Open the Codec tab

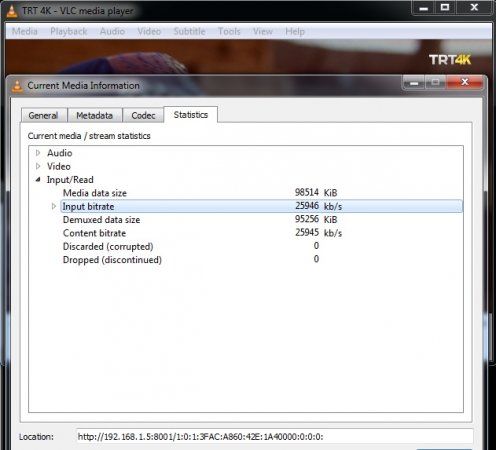pos(143,115)
